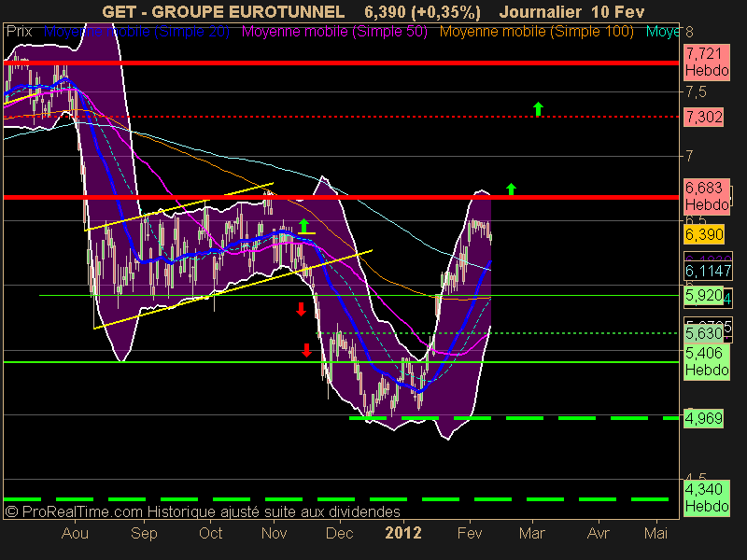Click the 'Dec' month label on time axis
The image size is (747, 560).
click(x=339, y=533)
